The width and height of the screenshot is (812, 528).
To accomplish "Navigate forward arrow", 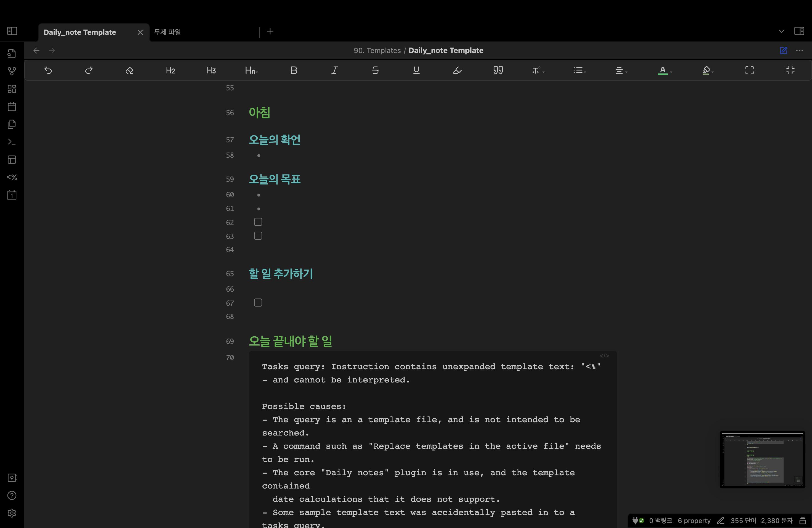I will click(x=52, y=51).
